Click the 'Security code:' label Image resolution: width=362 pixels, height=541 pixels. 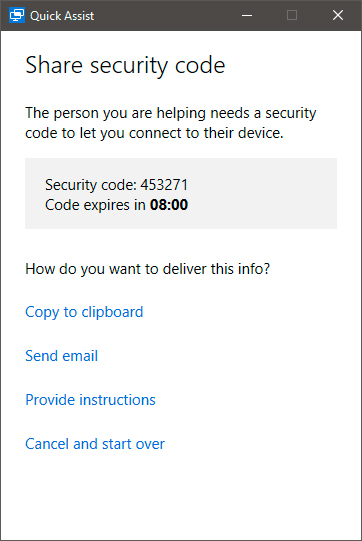tap(91, 185)
